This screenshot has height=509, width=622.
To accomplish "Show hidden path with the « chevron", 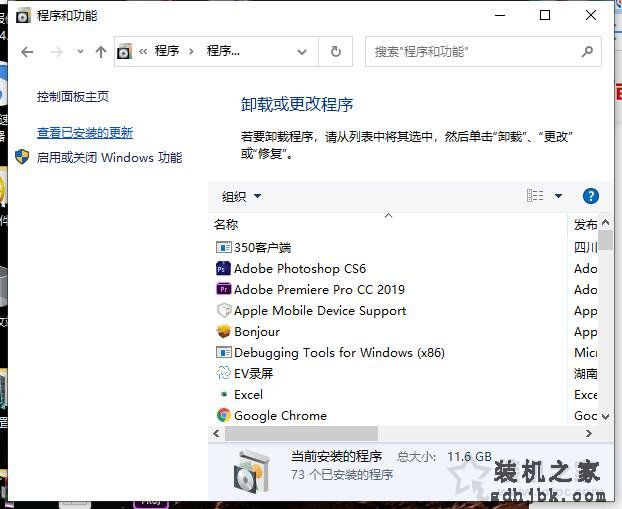I will point(143,52).
